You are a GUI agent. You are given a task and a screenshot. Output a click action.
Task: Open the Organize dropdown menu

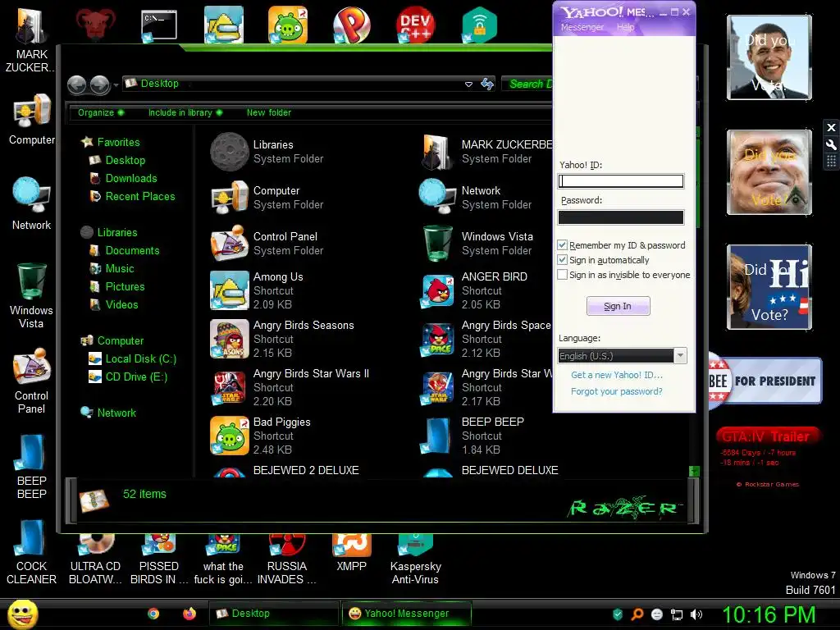[x=101, y=112]
